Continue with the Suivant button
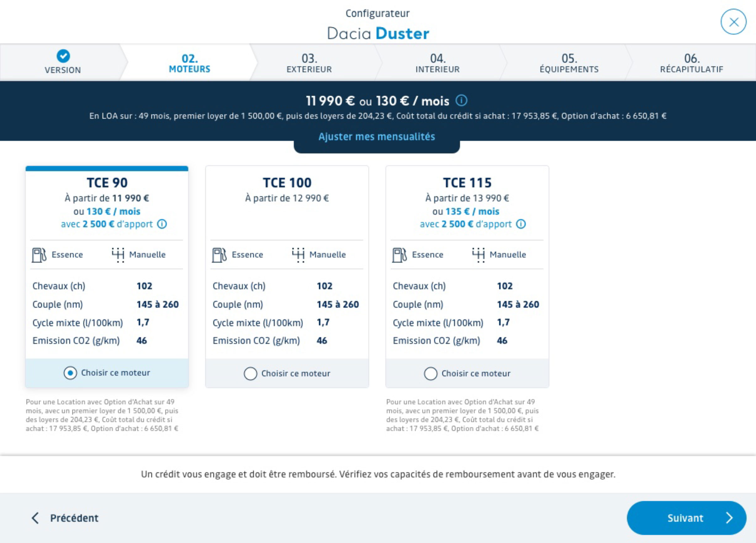This screenshot has height=543, width=756. point(687,518)
